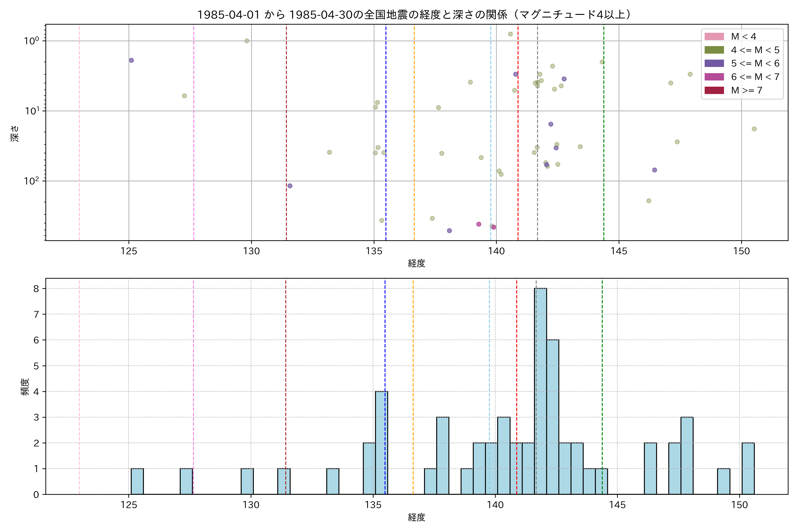Click the 頻度 y-axis label
The image size is (798, 532).
[25, 387]
